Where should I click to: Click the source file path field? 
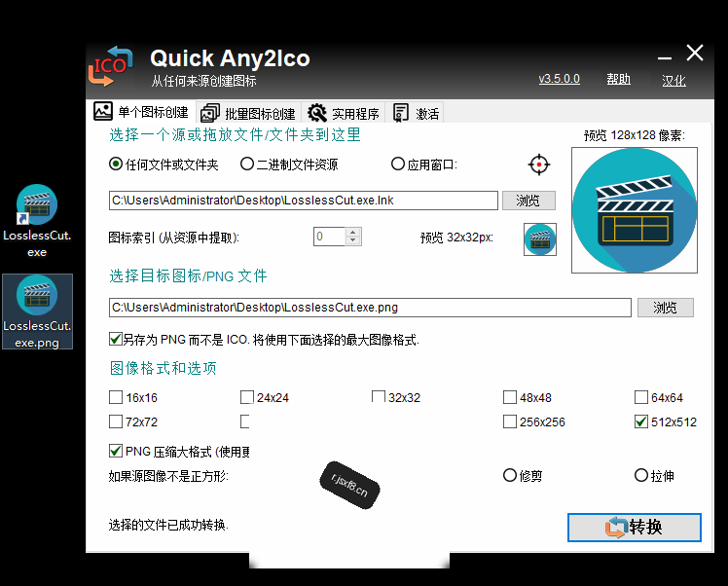304,201
